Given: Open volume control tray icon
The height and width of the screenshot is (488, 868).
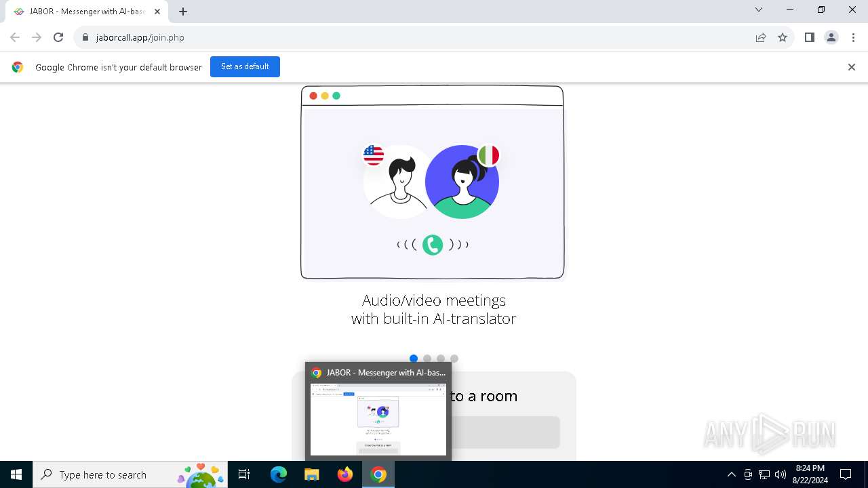Looking at the screenshot, I should (x=781, y=474).
